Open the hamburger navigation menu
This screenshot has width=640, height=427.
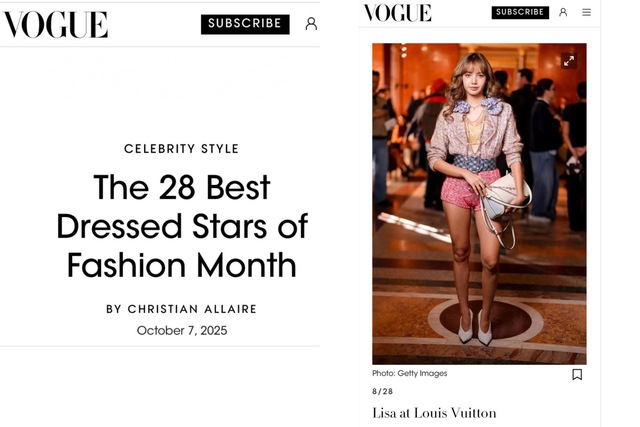(x=586, y=12)
